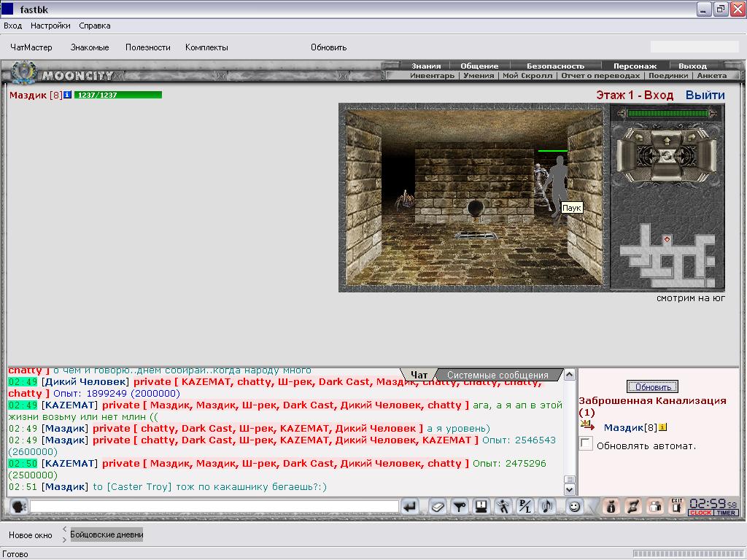Viewport: 747px width, 560px height.
Task: Click into the chat message input field
Action: coord(214,507)
